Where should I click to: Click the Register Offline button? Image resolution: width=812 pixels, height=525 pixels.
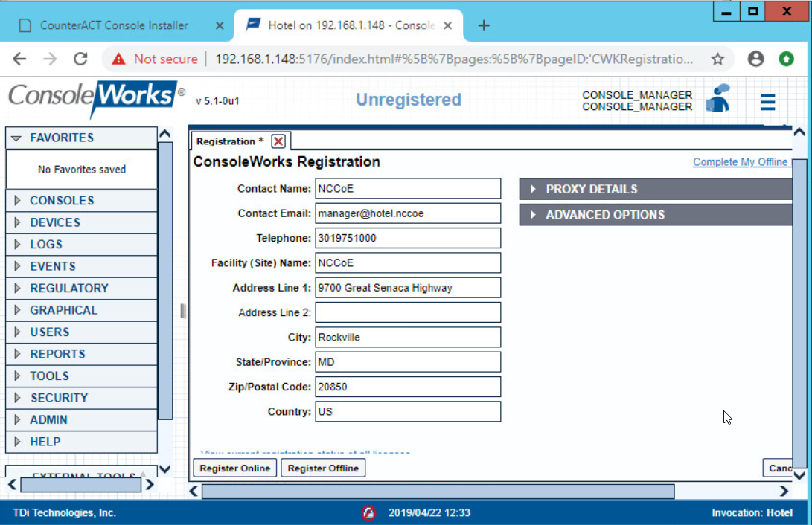coord(323,468)
